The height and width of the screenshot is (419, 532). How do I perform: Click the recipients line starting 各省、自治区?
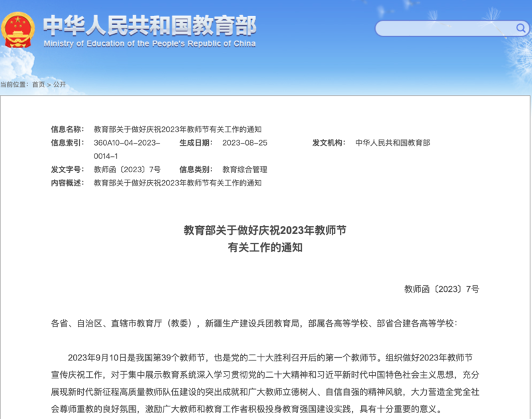254,323
